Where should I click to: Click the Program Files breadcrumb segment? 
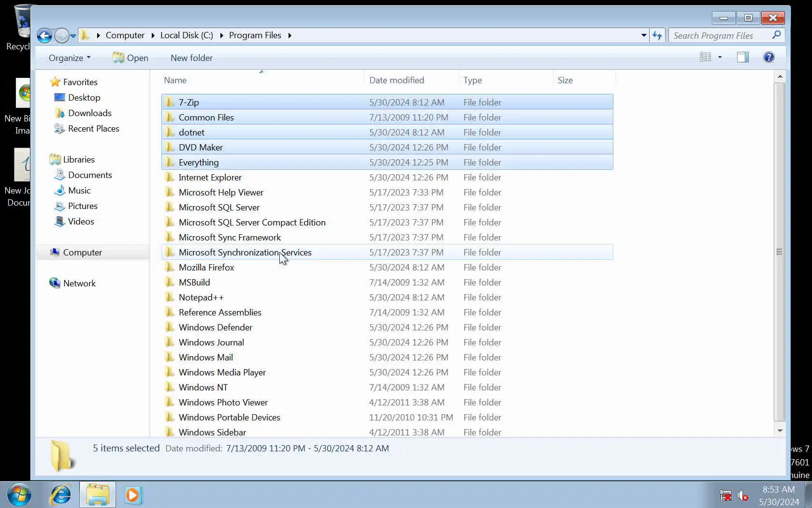[x=255, y=35]
